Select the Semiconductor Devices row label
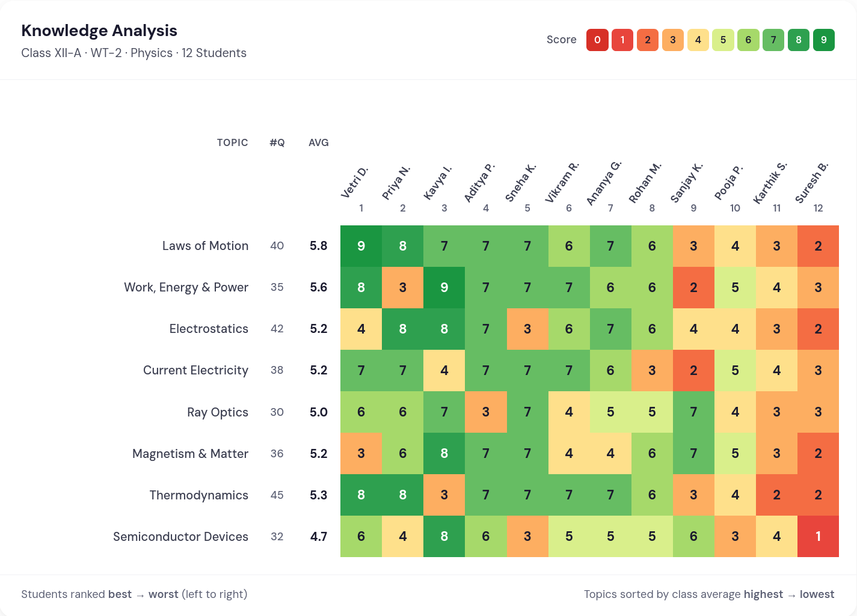857x616 pixels. coord(180,537)
